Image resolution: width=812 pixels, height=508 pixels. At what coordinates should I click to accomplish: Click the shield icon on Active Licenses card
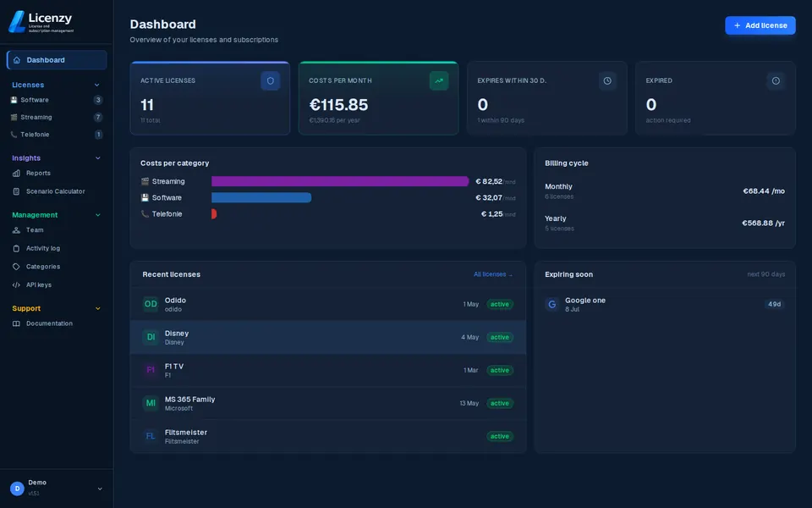(271, 81)
